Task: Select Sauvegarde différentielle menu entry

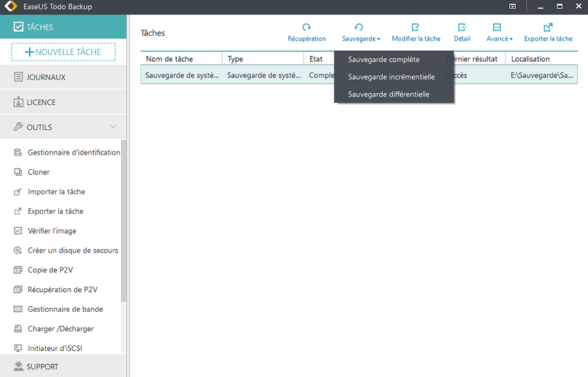Action: click(389, 94)
